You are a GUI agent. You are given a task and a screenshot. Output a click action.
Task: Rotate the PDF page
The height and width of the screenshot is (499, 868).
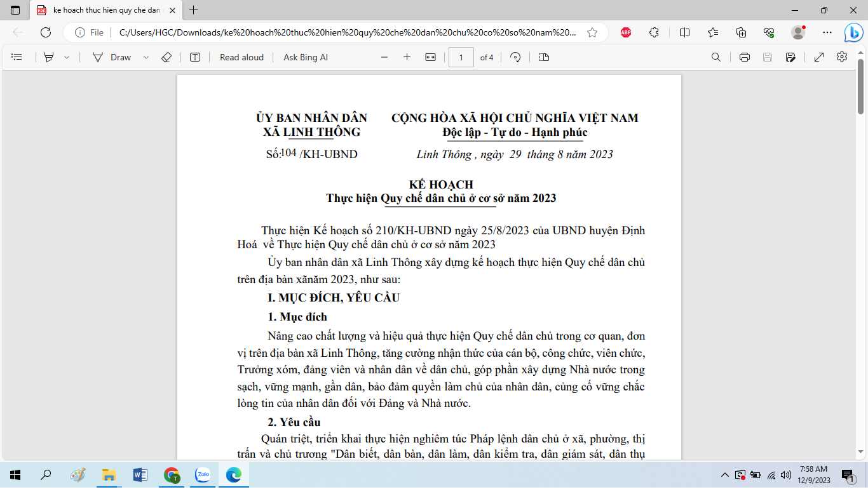(515, 57)
